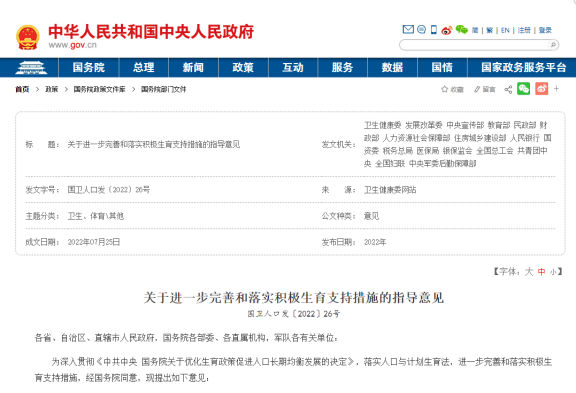Go to 国务院政策文件库 breadcrumb
Viewport: 576px width, 393px height.
coord(99,89)
